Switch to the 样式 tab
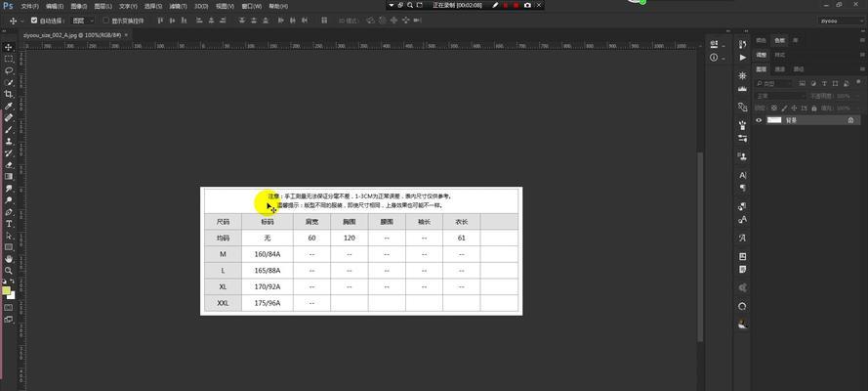 coord(780,55)
